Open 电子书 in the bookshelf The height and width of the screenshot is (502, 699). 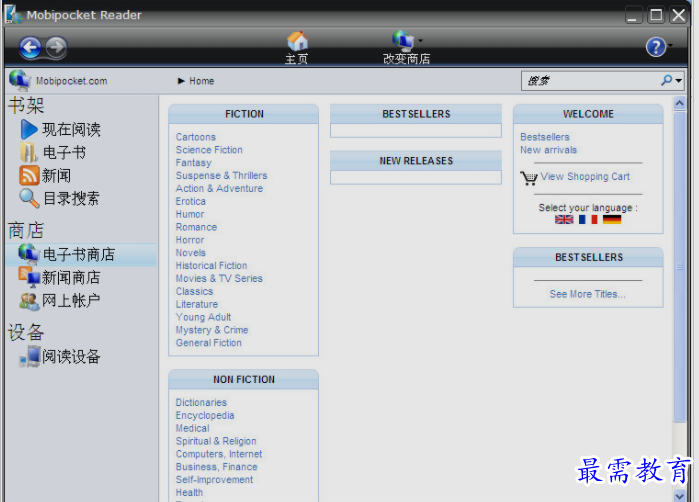point(64,152)
